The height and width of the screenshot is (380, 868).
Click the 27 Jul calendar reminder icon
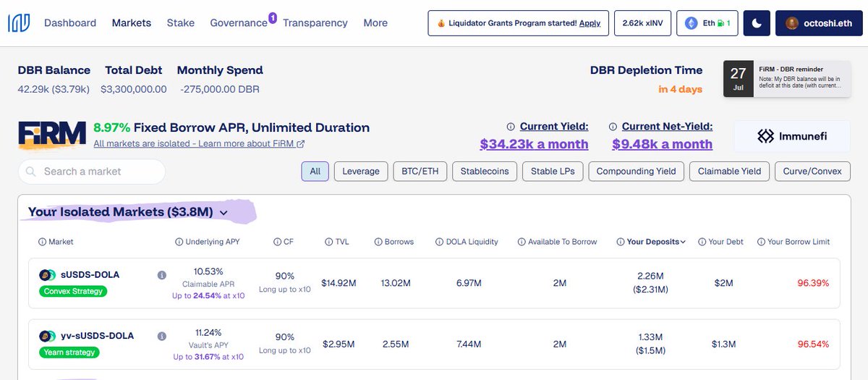pos(738,80)
